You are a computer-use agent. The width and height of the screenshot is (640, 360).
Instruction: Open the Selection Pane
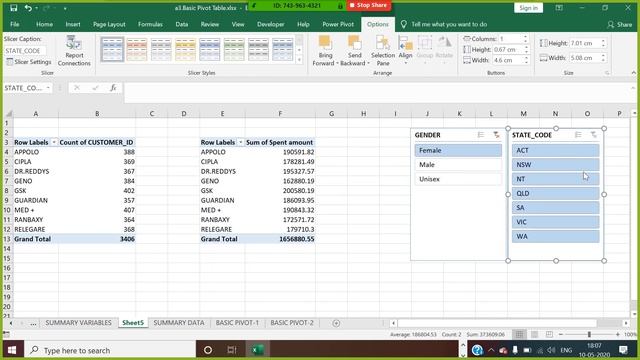click(x=382, y=51)
